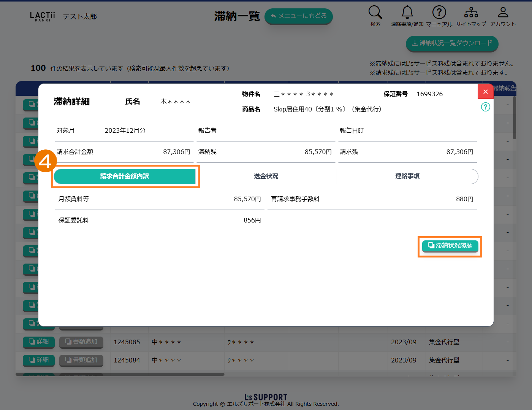Open 滞納状況履歴 history button

coord(450,246)
